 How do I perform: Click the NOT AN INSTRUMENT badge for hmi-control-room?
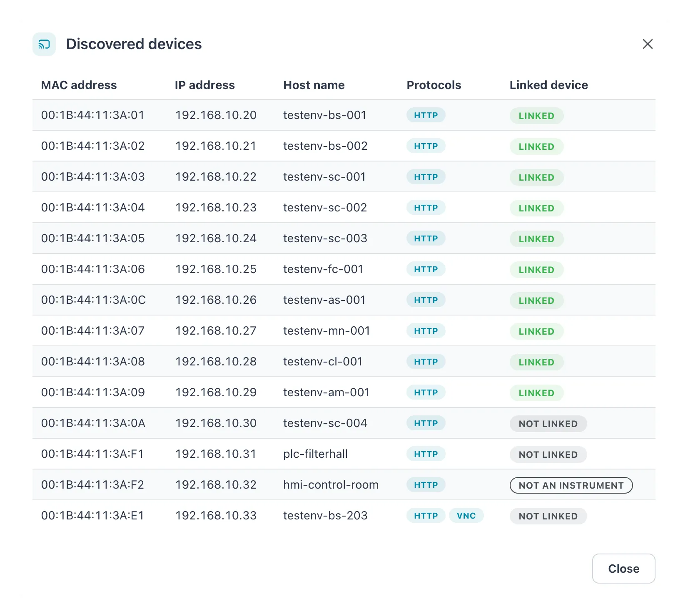tap(571, 485)
